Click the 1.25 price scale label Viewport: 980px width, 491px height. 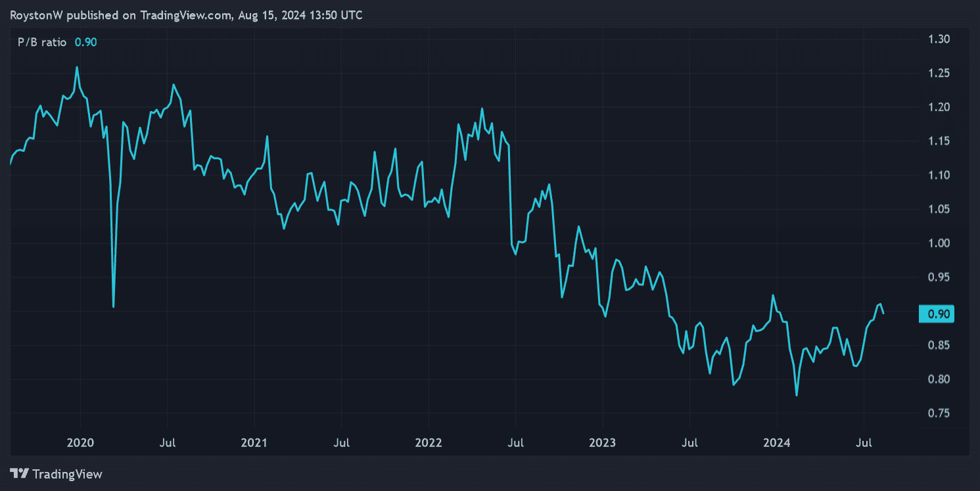[x=939, y=73]
